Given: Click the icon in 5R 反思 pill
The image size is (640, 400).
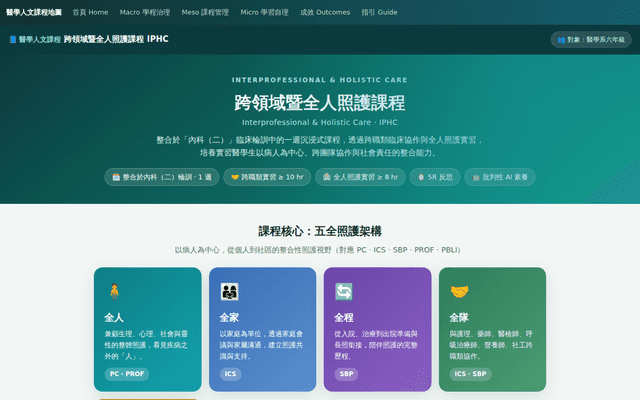Looking at the screenshot, I should click(421, 177).
